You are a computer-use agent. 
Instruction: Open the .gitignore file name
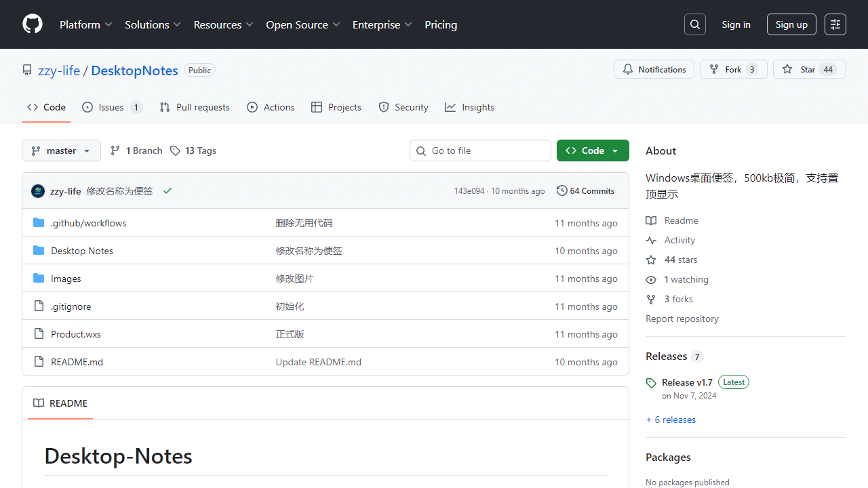point(71,306)
